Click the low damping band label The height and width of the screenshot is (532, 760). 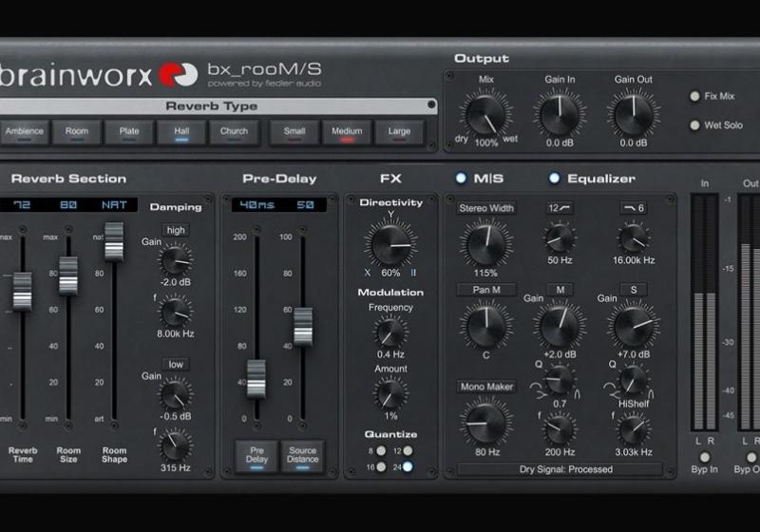176,365
